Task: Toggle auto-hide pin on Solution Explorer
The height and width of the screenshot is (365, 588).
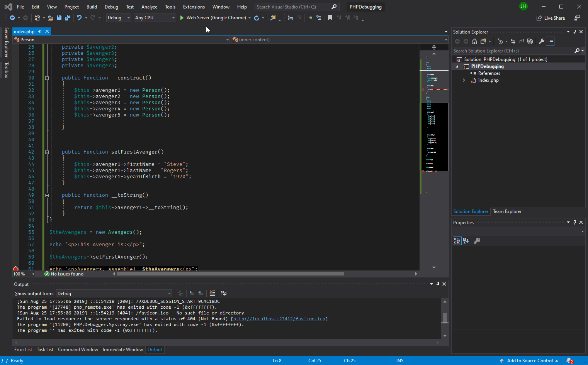Action: (575, 32)
